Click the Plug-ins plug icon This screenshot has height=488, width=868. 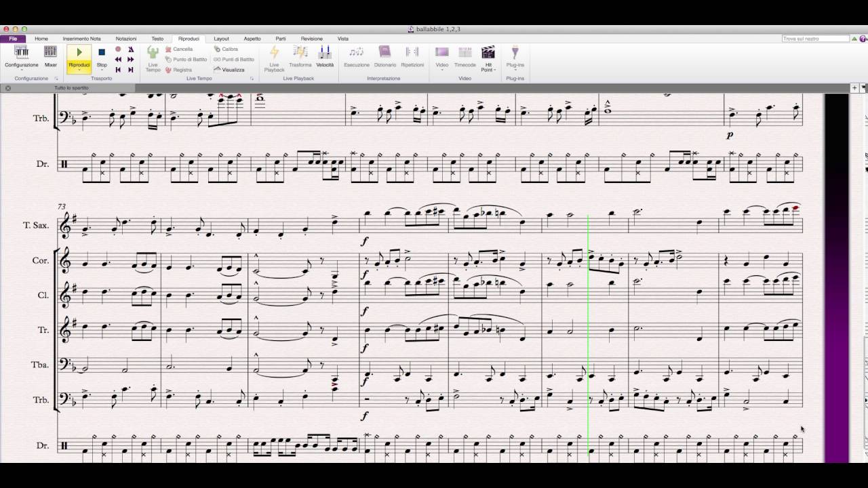point(515,52)
